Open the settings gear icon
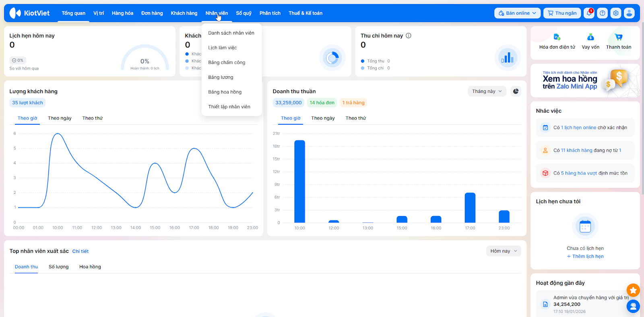Screen dimensions: 644x317 [616, 13]
